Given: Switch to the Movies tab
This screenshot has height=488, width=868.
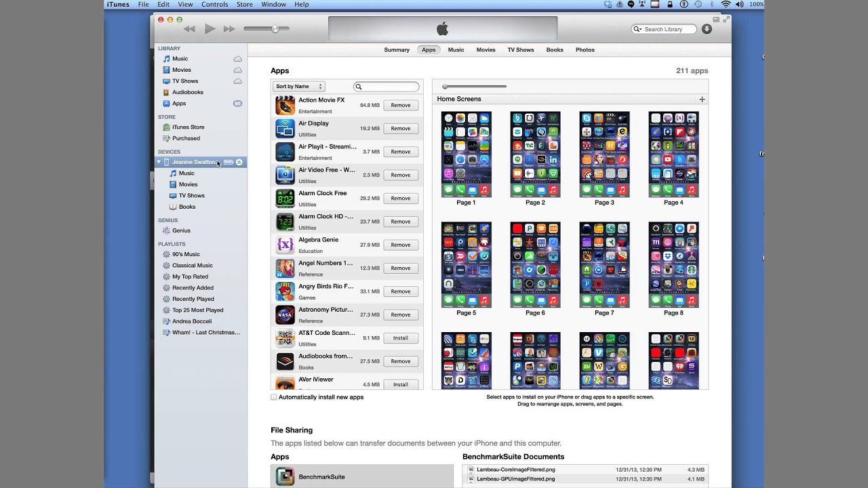Looking at the screenshot, I should point(486,49).
